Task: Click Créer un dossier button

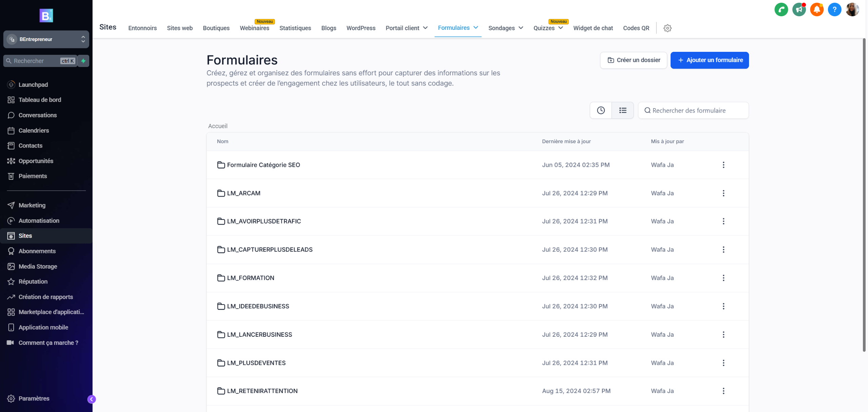Action: tap(633, 60)
